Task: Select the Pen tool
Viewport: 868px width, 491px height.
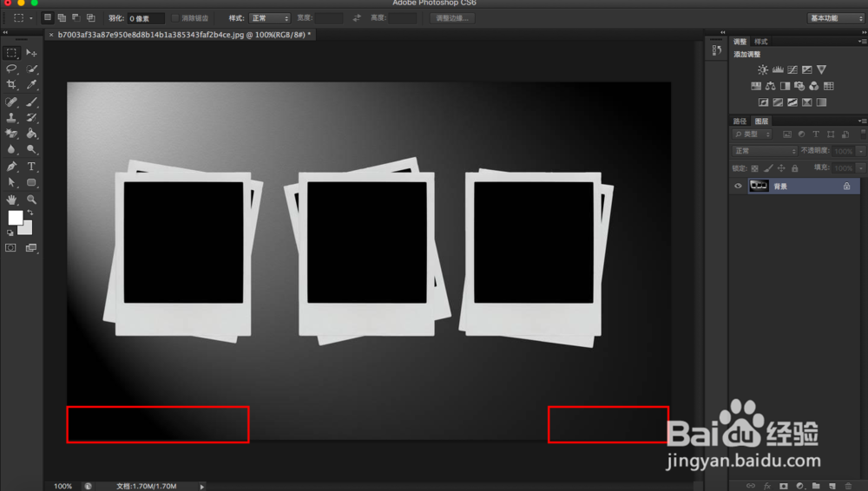Action: [11, 166]
